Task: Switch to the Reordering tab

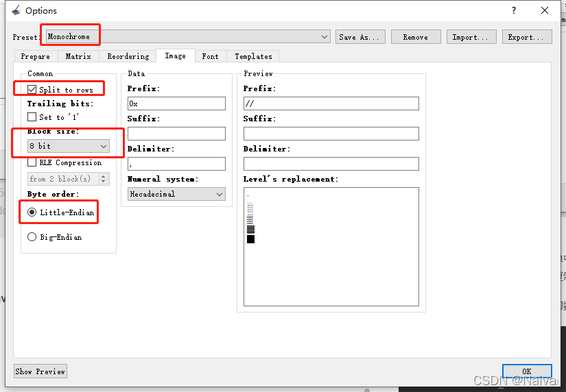Action: (x=128, y=56)
